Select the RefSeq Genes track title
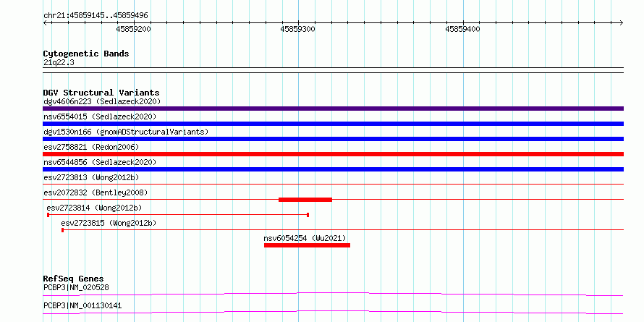The width and height of the screenshot is (644, 322). (73, 279)
